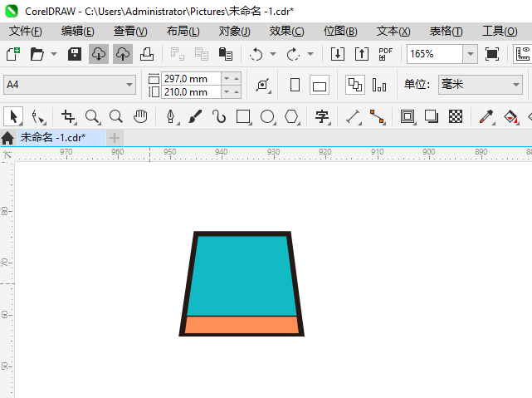Image resolution: width=532 pixels, height=398 pixels.
Task: Select the freehand curve tool
Action: 219,117
